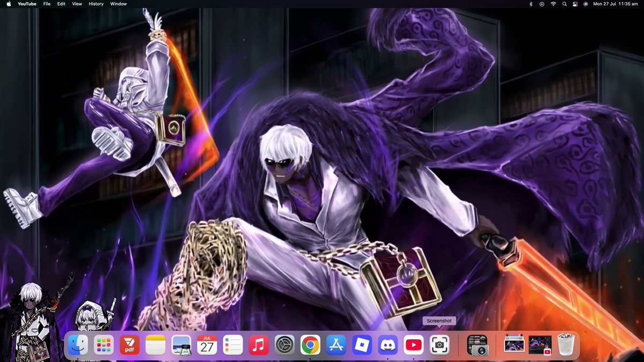Open the Reminders app in Dock
644x362 pixels.
pos(233,345)
